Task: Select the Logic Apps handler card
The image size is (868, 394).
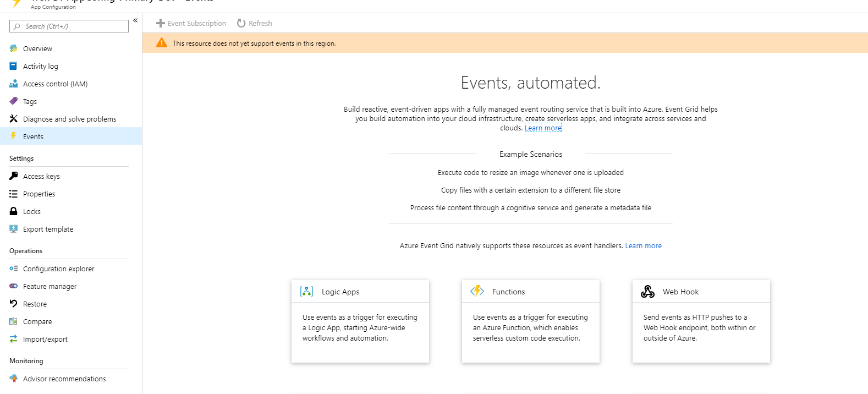Action: [360, 321]
